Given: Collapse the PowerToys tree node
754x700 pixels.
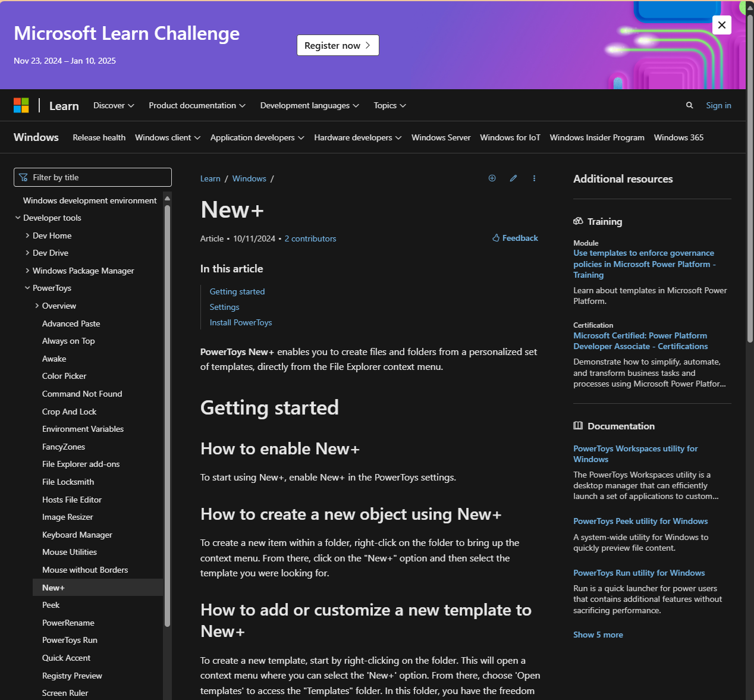Looking at the screenshot, I should tap(27, 288).
